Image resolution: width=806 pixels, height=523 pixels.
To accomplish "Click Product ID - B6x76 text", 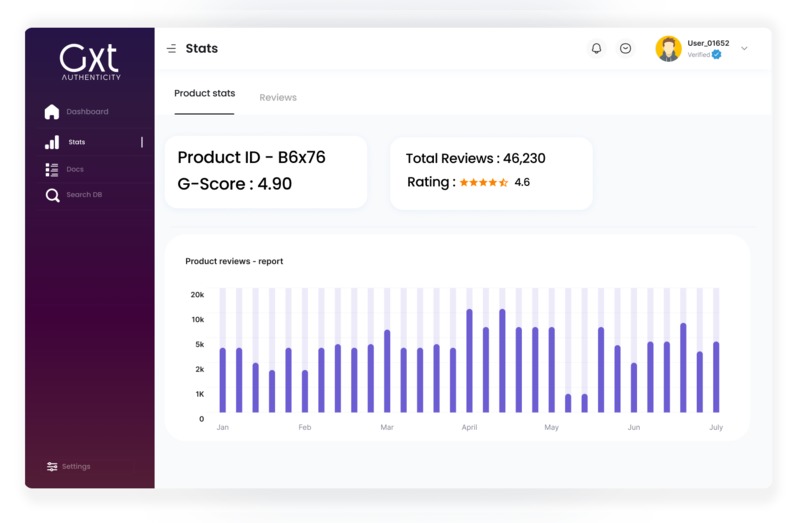I will click(x=251, y=157).
